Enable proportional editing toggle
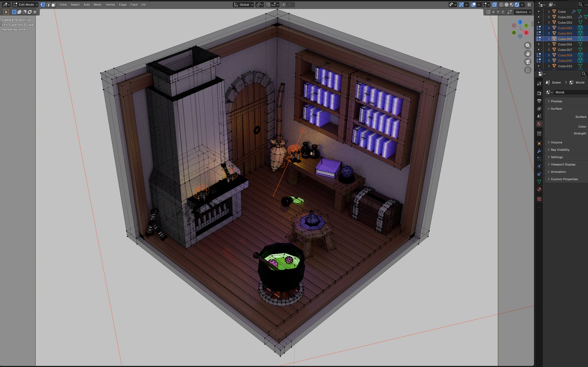 [284, 5]
